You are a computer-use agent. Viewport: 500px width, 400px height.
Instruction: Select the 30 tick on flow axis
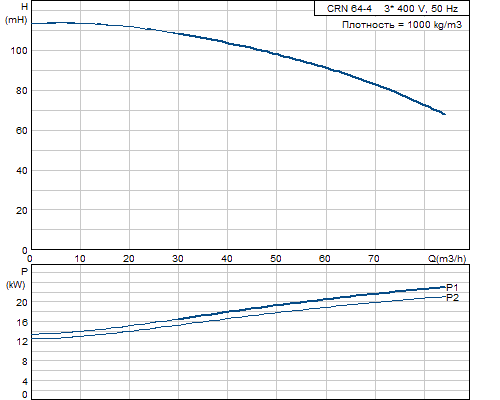click(x=178, y=259)
